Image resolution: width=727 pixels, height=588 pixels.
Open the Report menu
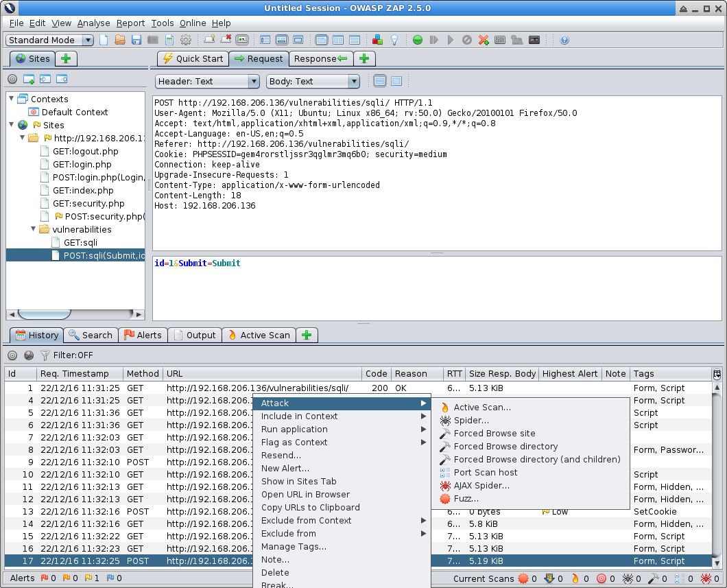[x=130, y=23]
